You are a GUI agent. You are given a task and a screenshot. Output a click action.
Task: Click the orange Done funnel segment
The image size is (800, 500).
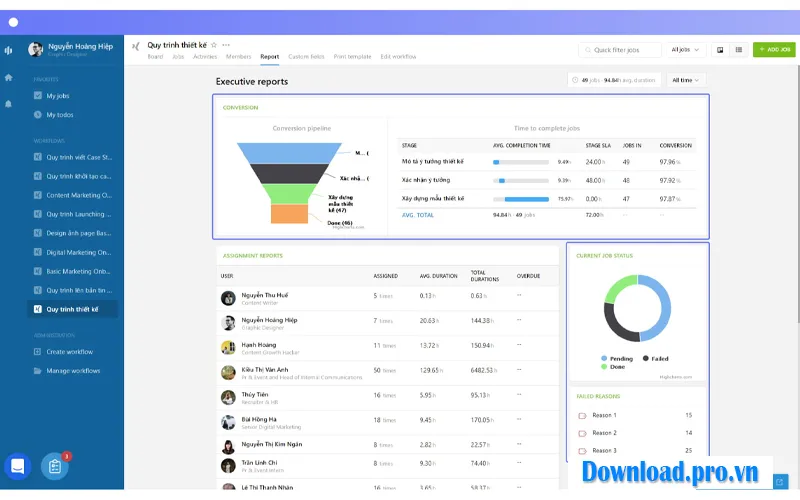click(289, 214)
